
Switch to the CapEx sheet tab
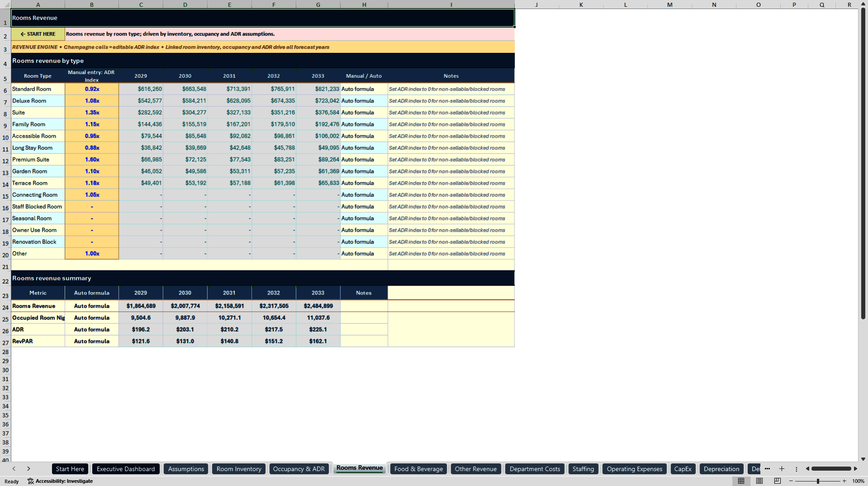(683, 469)
